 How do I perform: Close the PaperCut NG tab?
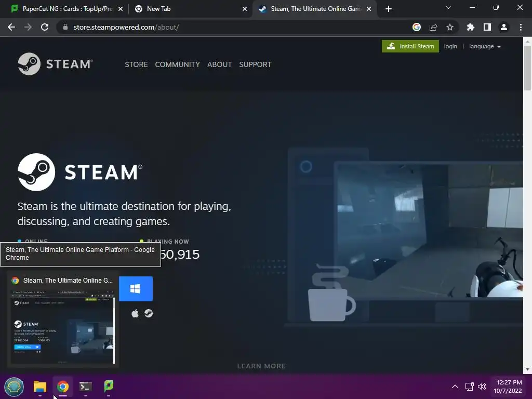121,9
